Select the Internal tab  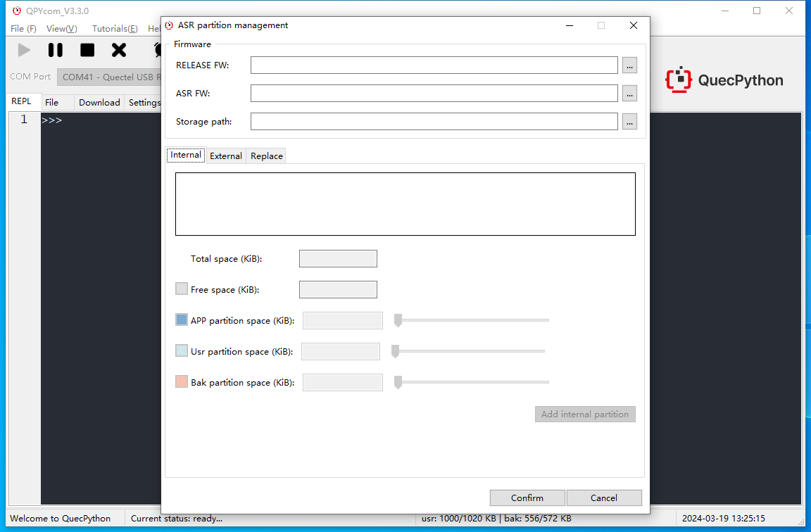[186, 155]
